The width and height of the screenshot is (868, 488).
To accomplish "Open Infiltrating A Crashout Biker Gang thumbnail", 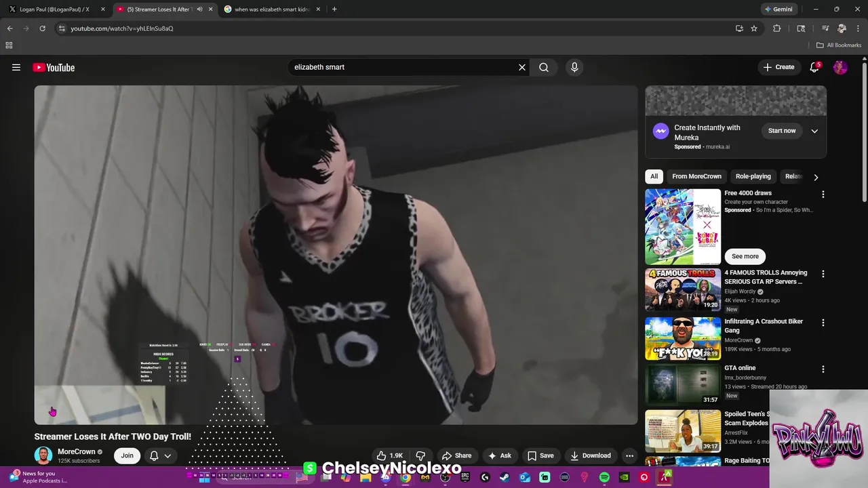I will (683, 338).
